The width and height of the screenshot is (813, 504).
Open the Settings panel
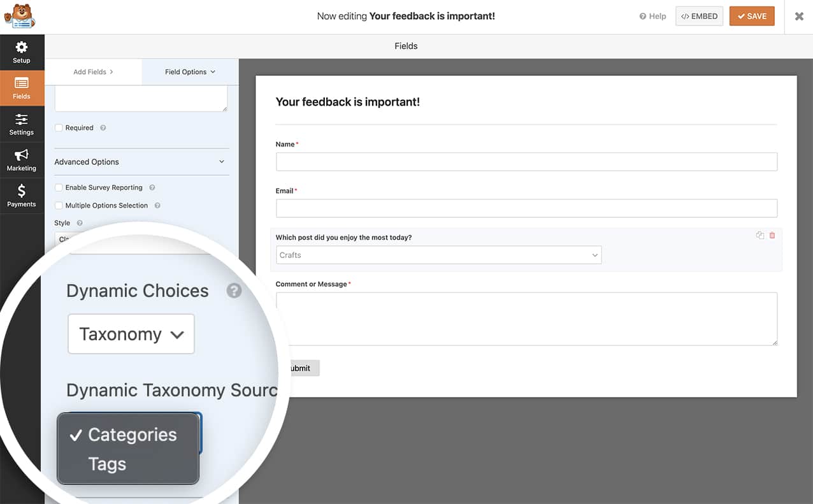(22, 124)
